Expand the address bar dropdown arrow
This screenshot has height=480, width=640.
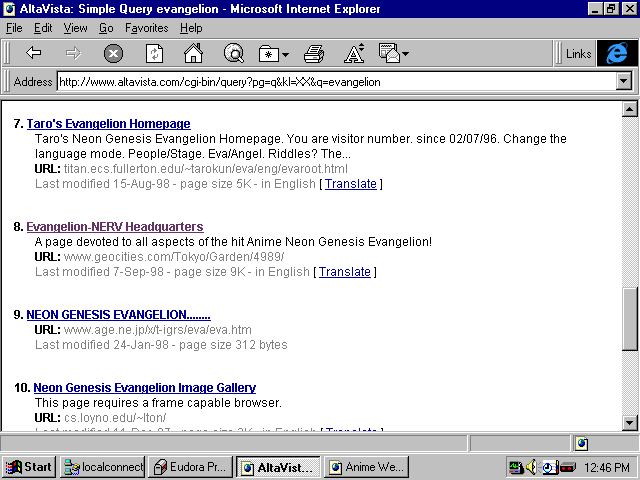[x=624, y=82]
